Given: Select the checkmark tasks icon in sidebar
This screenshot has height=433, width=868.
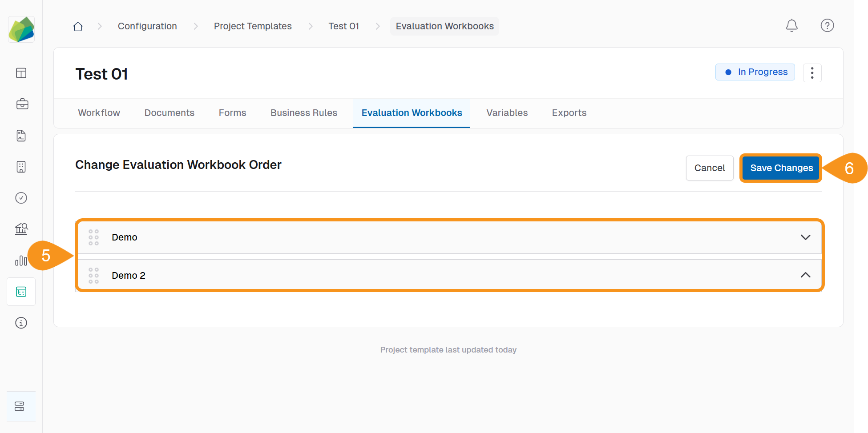Looking at the screenshot, I should click(x=21, y=198).
